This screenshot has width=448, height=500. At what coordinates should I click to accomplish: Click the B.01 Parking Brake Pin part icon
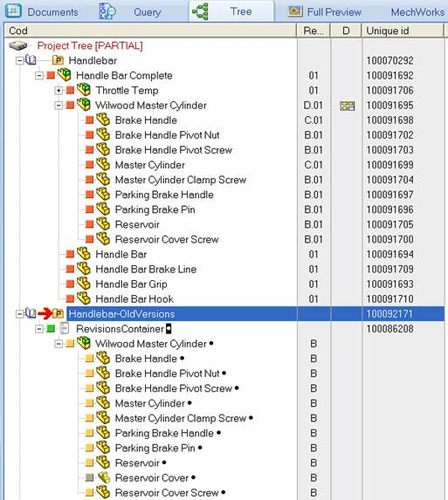pos(103,209)
